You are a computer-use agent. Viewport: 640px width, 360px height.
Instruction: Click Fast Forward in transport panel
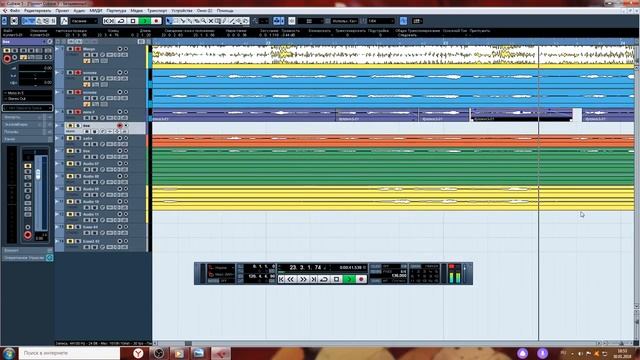(303, 279)
